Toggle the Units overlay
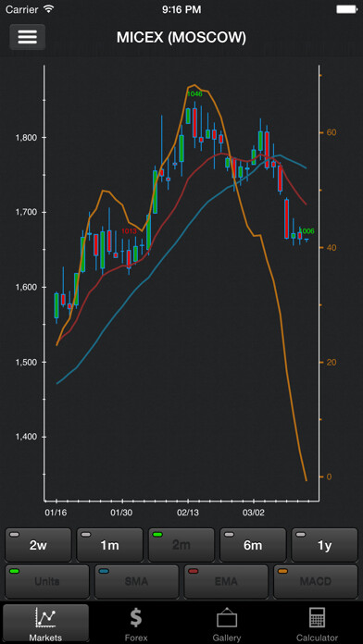Image resolution: width=363 pixels, height=644 pixels. click(x=47, y=582)
